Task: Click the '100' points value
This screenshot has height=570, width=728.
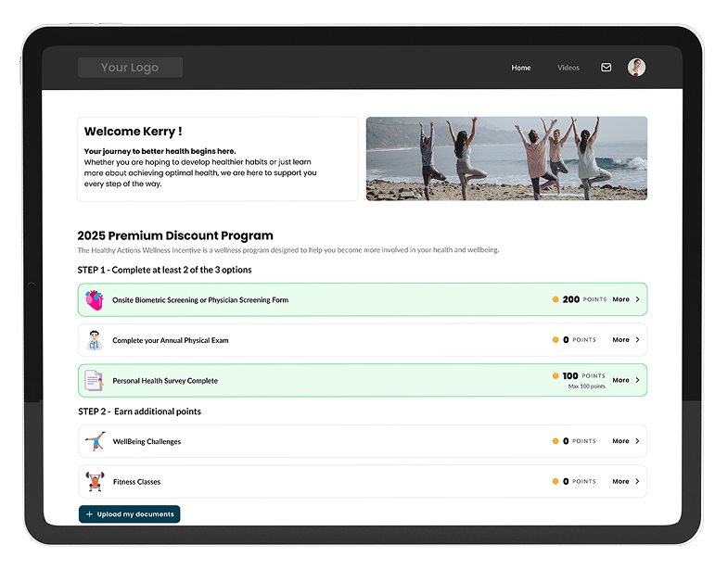Action: pyautogui.click(x=570, y=376)
